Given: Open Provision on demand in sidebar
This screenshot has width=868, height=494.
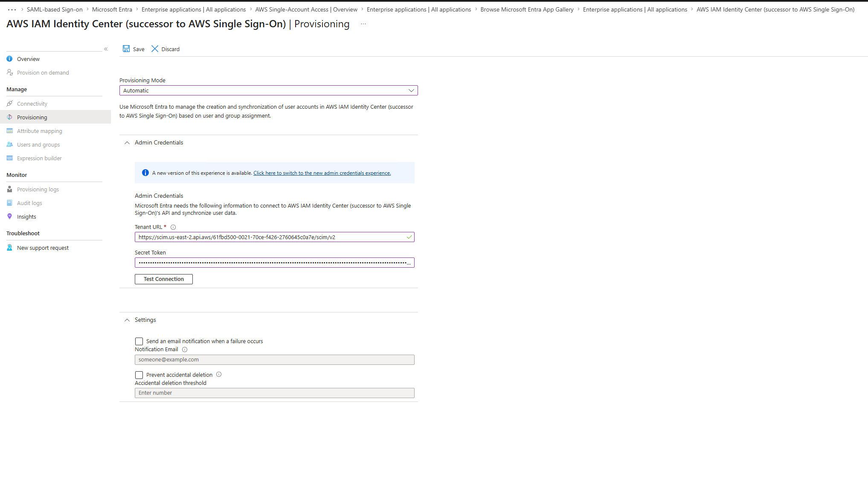Looking at the screenshot, I should coord(43,73).
